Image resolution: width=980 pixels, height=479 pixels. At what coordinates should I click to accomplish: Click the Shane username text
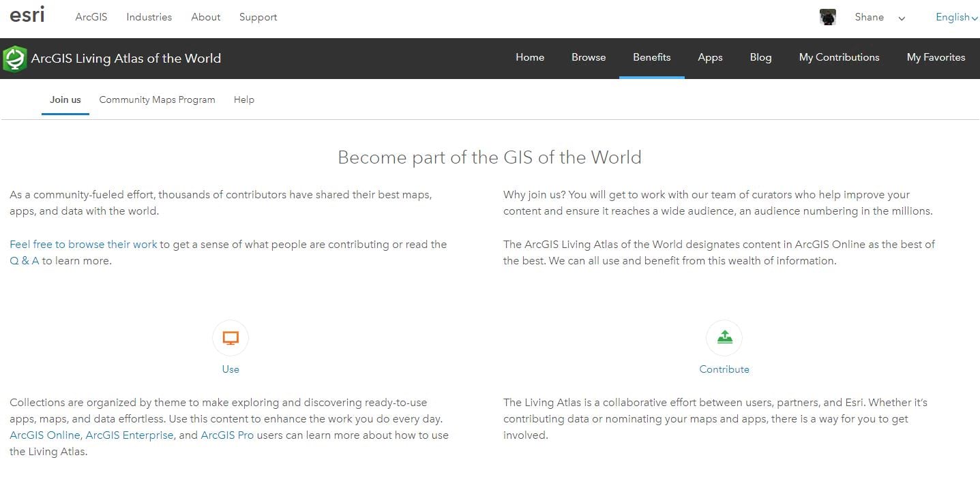click(869, 17)
